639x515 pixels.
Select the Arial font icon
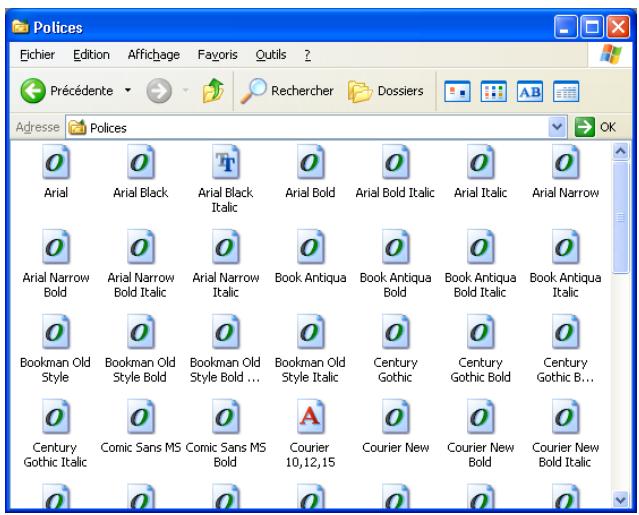(x=56, y=162)
